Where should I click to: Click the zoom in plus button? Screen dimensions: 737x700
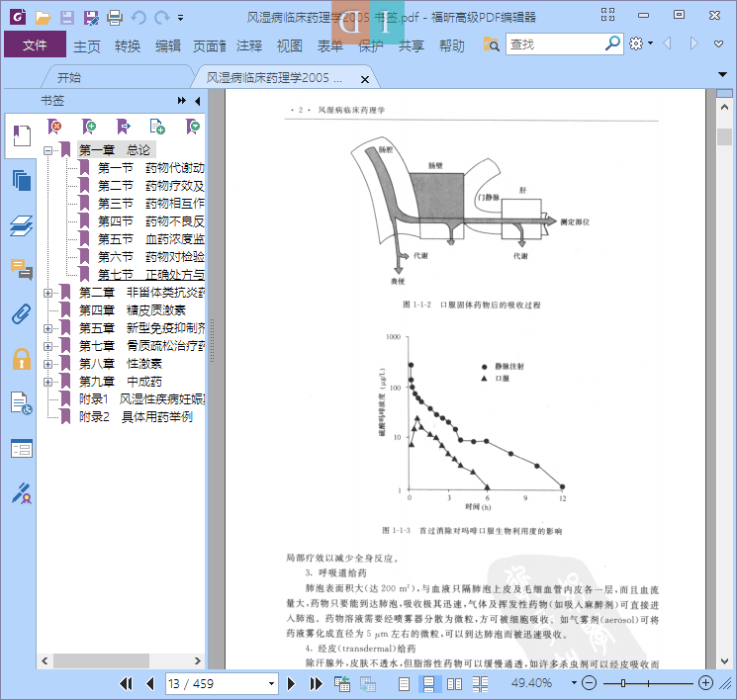(705, 682)
